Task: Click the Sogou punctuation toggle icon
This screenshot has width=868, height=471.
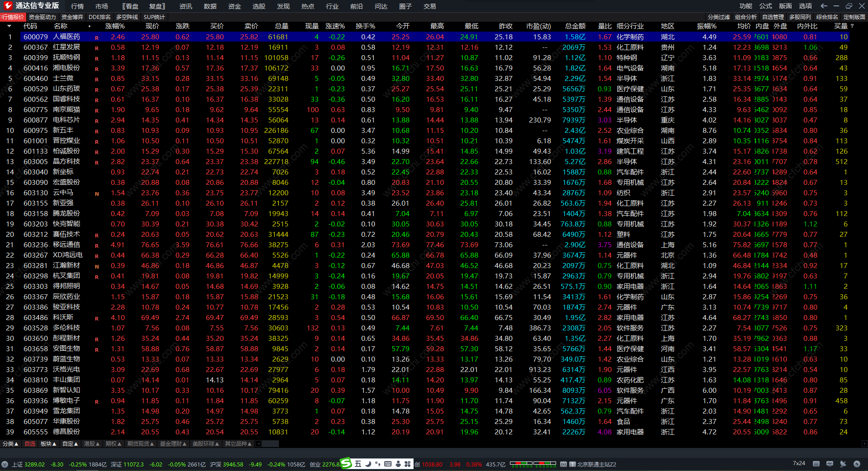Action: [x=377, y=464]
